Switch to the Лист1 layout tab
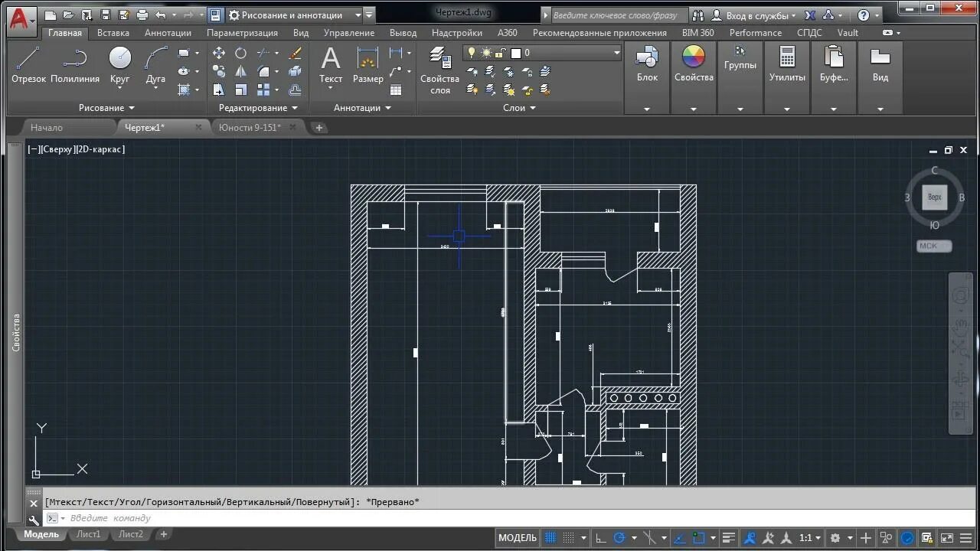 (89, 534)
